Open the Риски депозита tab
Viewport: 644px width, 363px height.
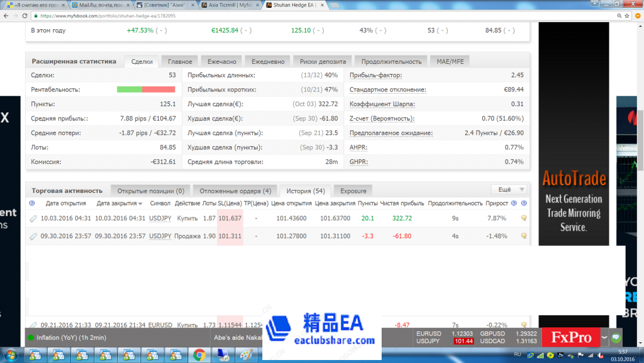[x=323, y=61]
